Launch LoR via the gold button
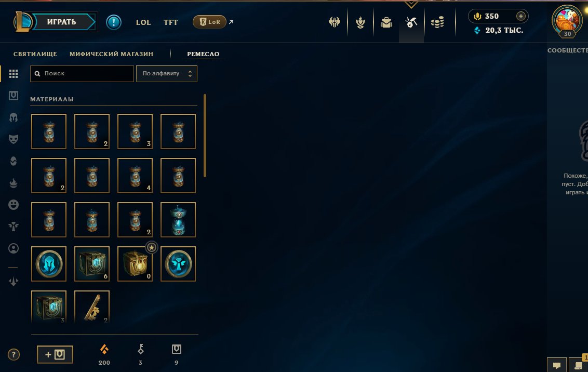The image size is (588, 372). tap(209, 22)
